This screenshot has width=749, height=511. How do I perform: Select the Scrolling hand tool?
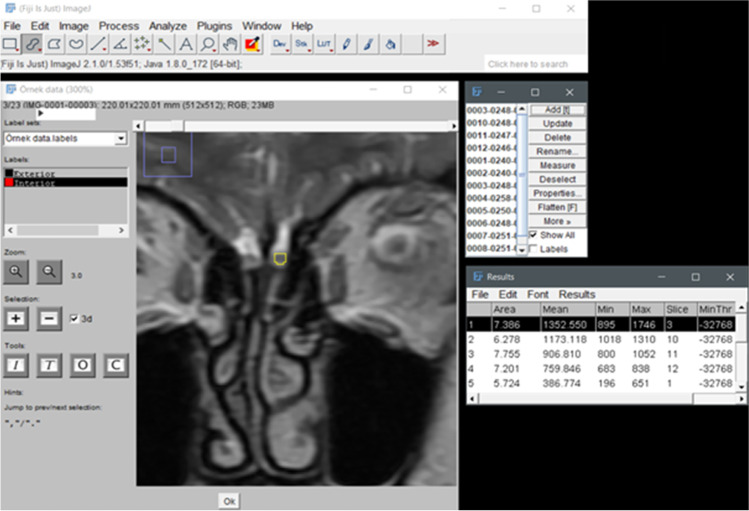(x=230, y=44)
